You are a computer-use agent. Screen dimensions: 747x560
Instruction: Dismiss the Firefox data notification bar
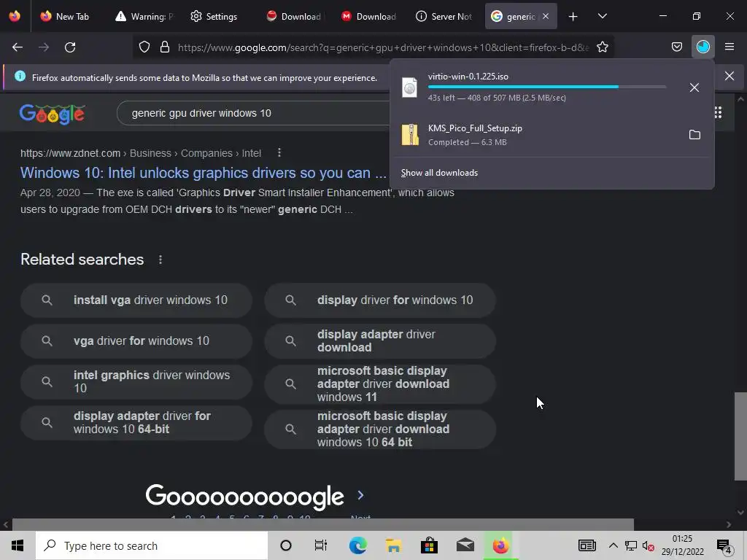pyautogui.click(x=729, y=76)
